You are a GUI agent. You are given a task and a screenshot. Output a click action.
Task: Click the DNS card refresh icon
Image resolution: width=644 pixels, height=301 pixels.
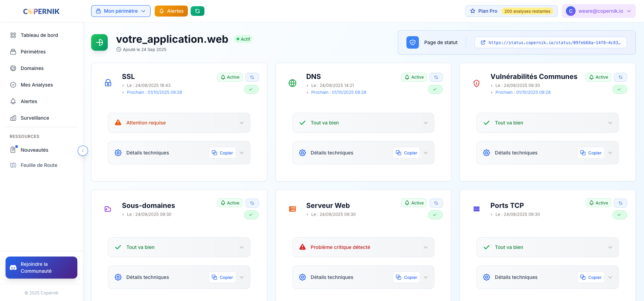click(436, 77)
